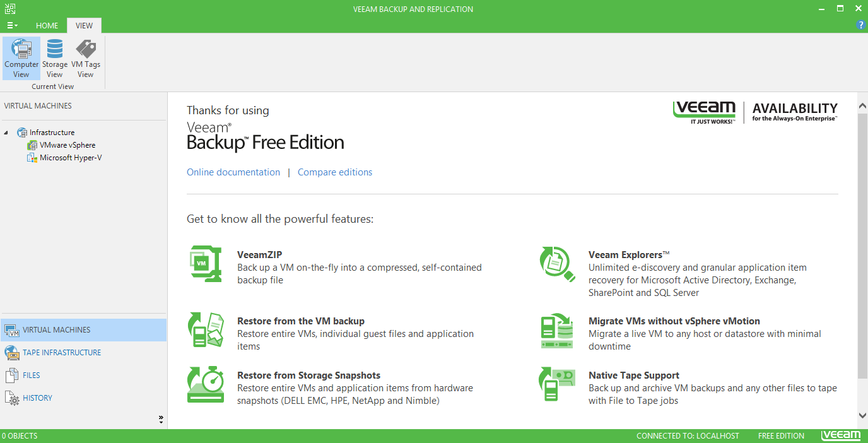This screenshot has width=868, height=443.
Task: Click the Restore from VM backup icon
Action: tap(206, 329)
